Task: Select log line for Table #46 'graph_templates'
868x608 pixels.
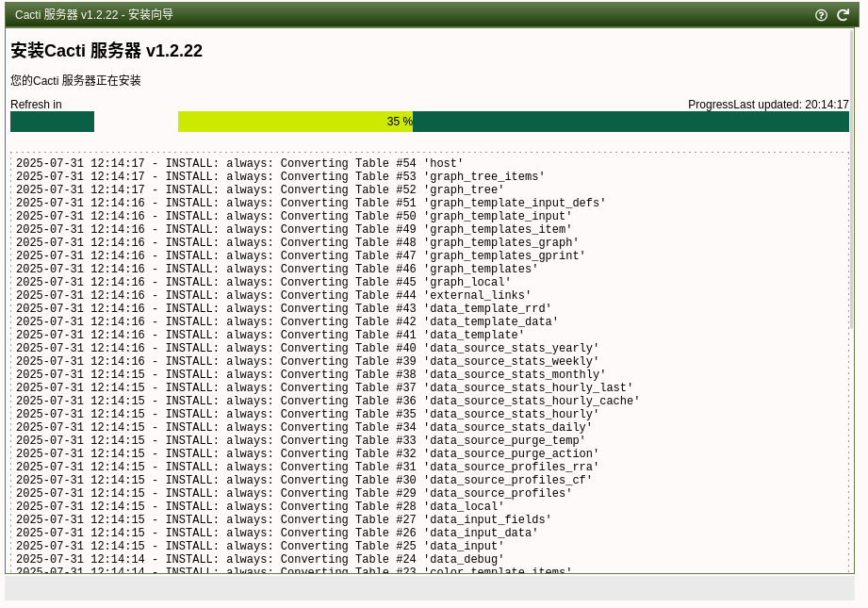Action: tap(277, 269)
